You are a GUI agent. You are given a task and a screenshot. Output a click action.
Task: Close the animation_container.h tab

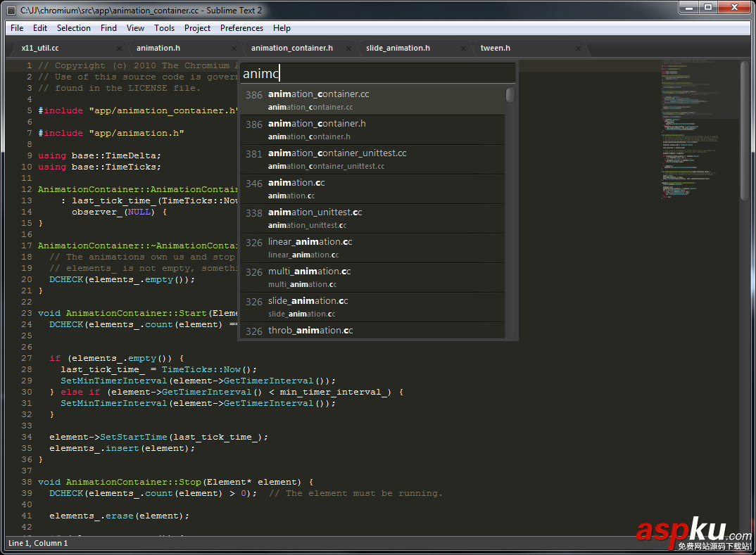348,49
